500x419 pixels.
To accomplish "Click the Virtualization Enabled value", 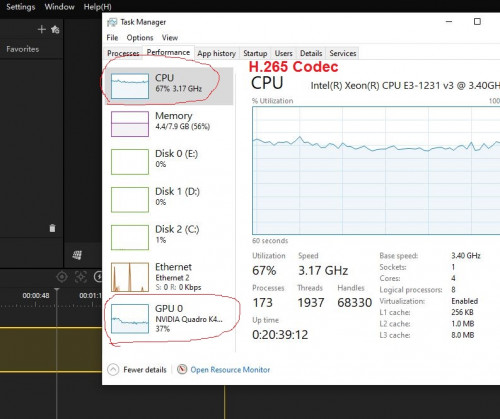I will (x=465, y=301).
